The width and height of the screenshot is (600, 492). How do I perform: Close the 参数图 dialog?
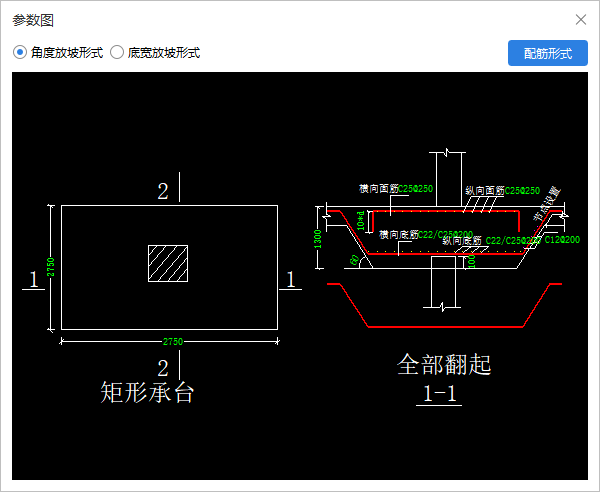581,20
